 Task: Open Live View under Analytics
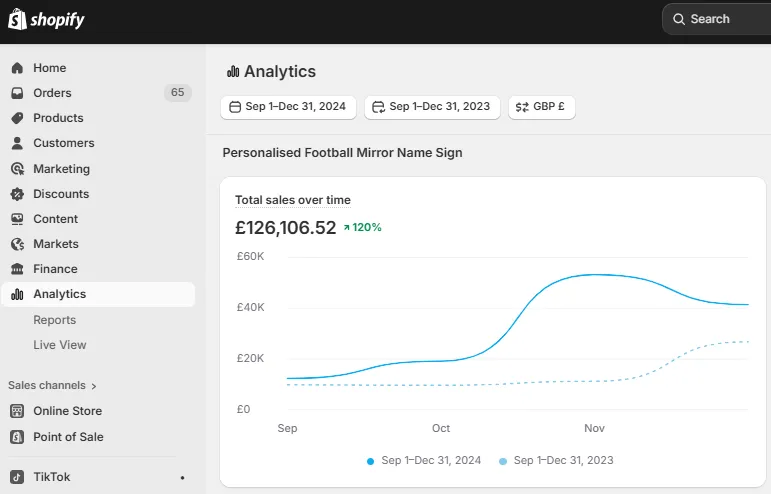click(x=60, y=345)
